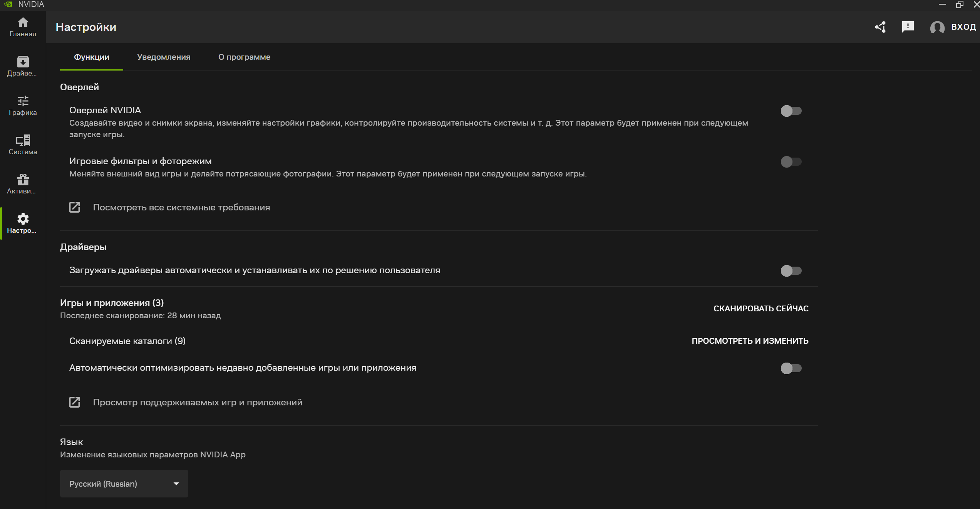Screen dimensions: 980x509
Task: Open the Главная home sidebar icon
Action: [23, 23]
